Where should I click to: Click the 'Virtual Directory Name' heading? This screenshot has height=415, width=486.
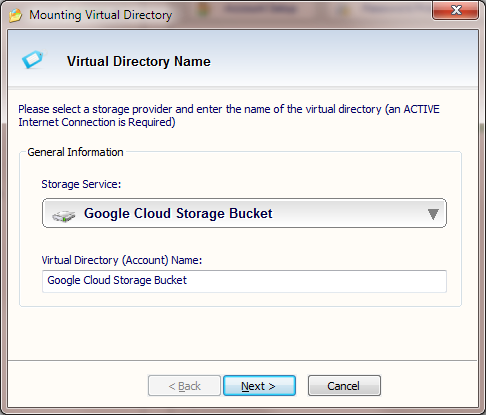[x=139, y=62]
